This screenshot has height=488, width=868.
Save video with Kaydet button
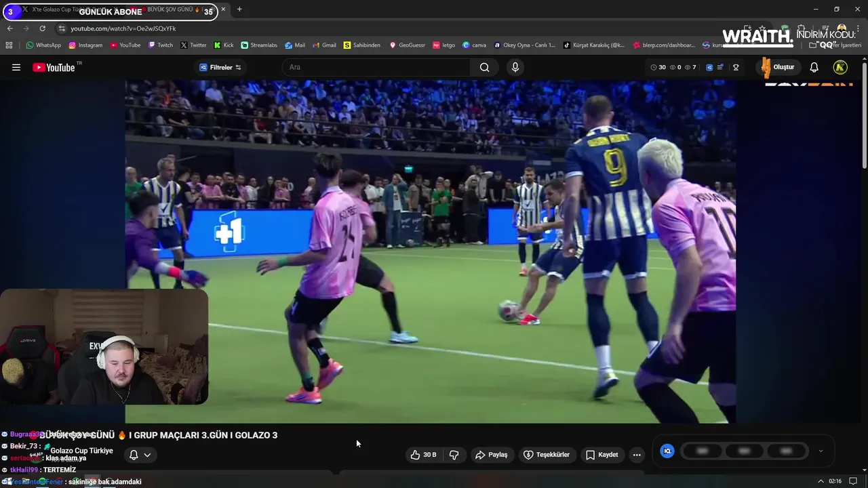tap(602, 455)
